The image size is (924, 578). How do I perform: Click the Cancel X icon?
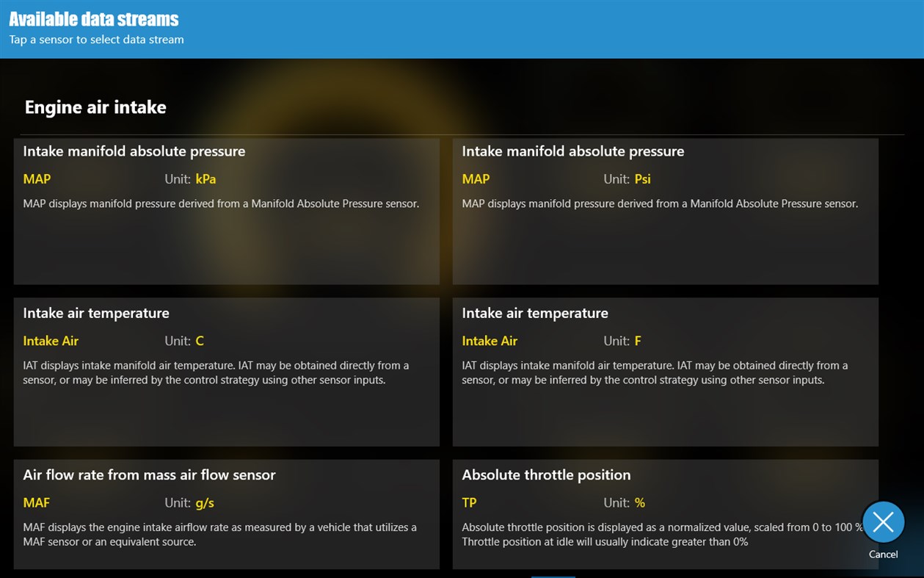tap(883, 522)
